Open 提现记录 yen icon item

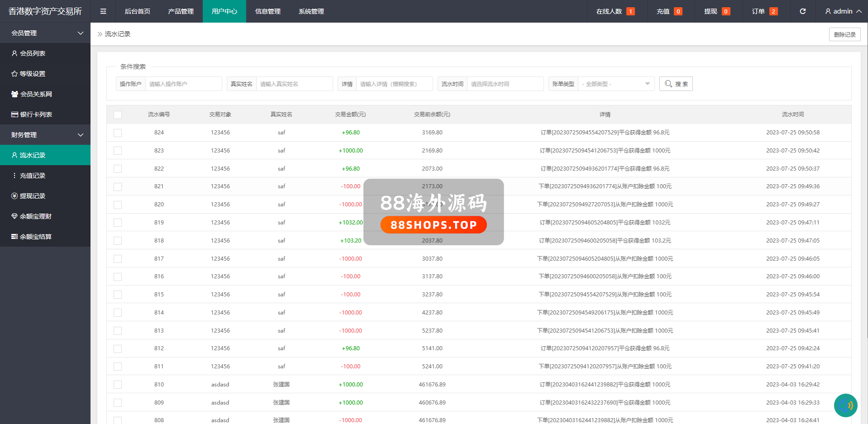tap(14, 196)
